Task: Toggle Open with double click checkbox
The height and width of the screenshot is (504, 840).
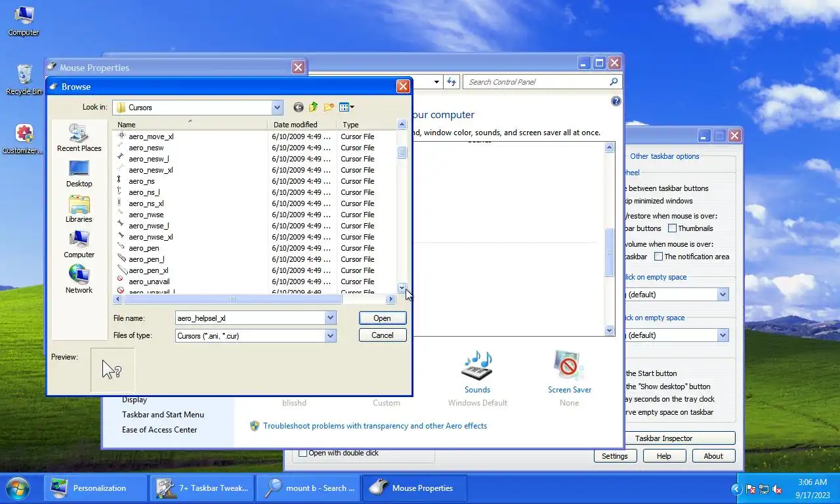Action: click(303, 453)
